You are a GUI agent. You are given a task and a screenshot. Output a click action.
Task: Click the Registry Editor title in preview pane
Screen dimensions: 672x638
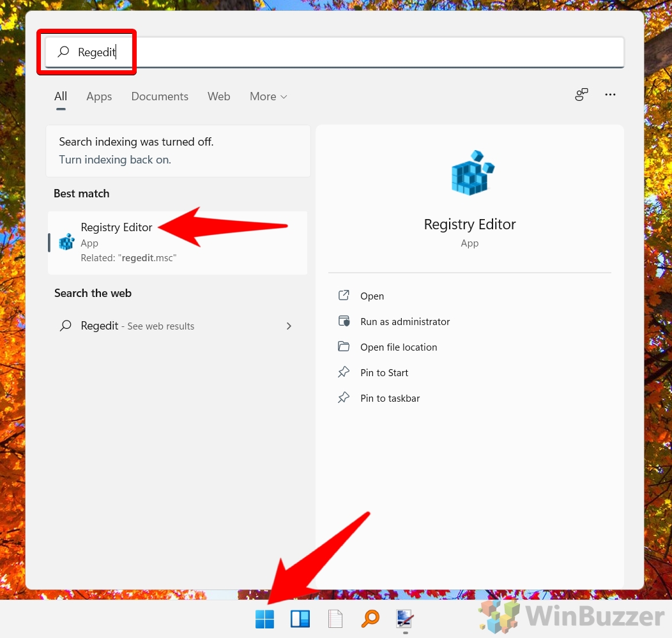(470, 224)
